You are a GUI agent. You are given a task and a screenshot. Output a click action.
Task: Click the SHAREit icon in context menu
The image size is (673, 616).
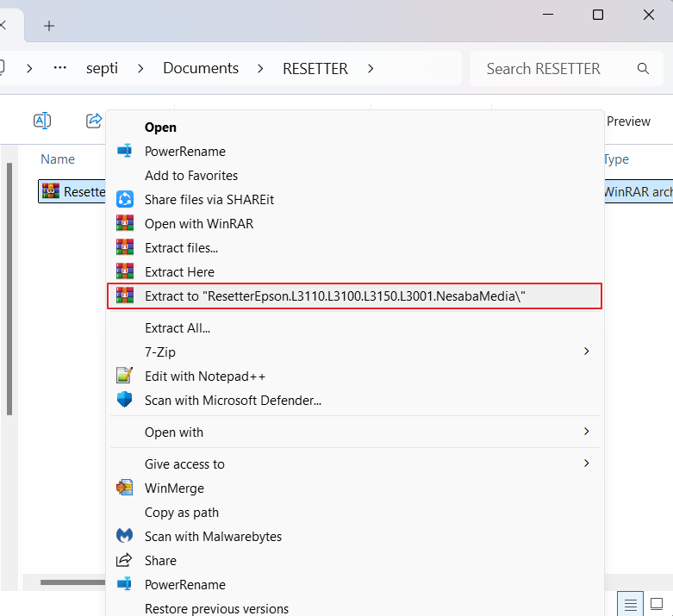[125, 199]
